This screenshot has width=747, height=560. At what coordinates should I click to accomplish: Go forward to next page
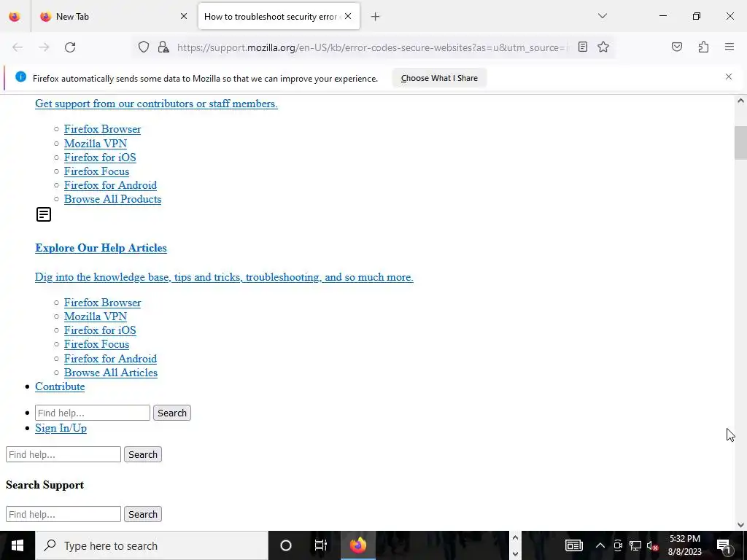click(x=44, y=47)
